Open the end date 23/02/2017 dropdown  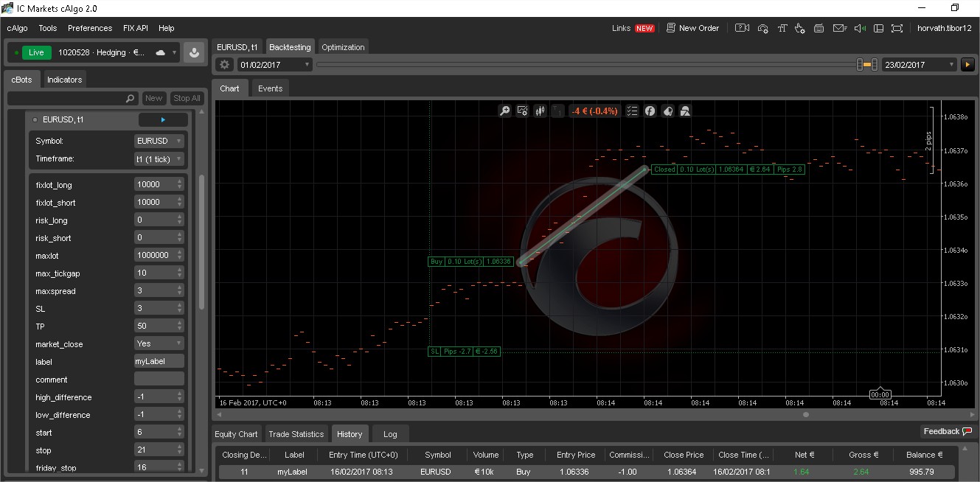click(920, 65)
